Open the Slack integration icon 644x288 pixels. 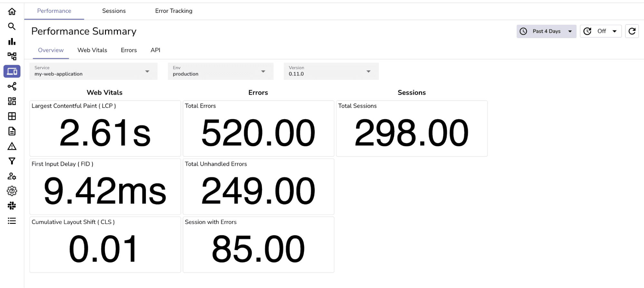(x=12, y=206)
